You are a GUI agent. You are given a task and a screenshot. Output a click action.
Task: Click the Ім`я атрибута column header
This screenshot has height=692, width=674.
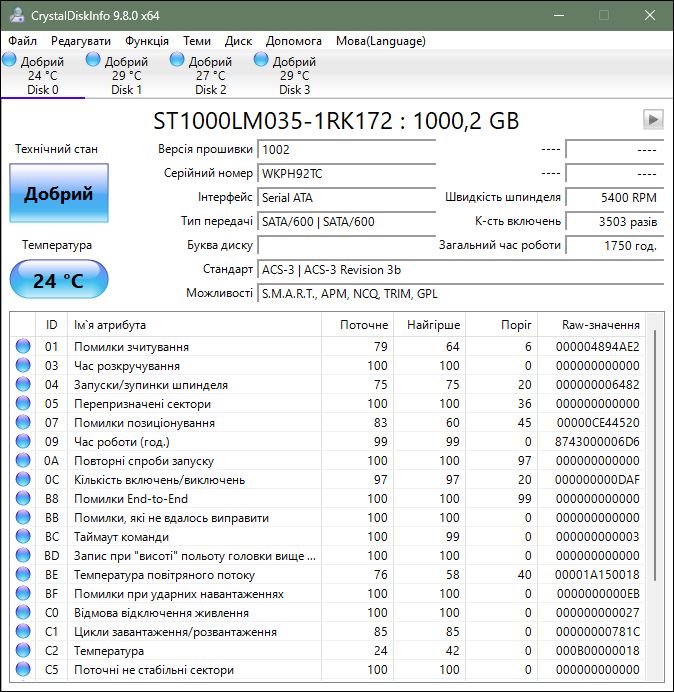pyautogui.click(x=194, y=325)
